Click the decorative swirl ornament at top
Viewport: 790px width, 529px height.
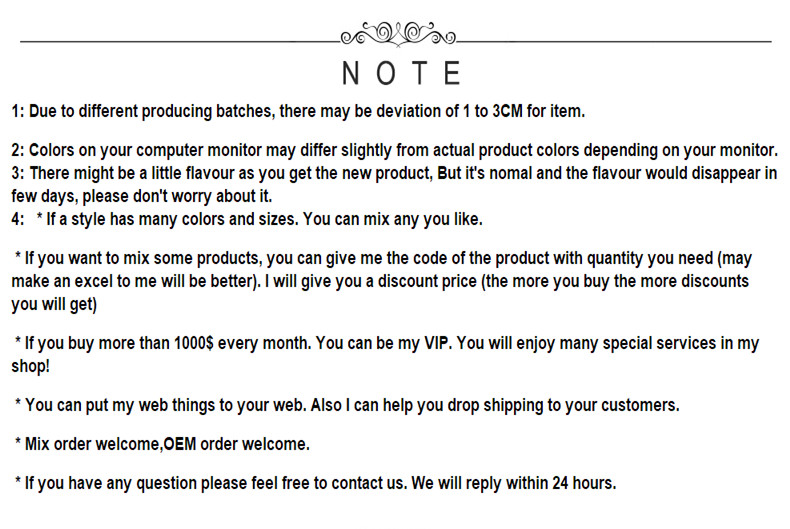pos(398,35)
